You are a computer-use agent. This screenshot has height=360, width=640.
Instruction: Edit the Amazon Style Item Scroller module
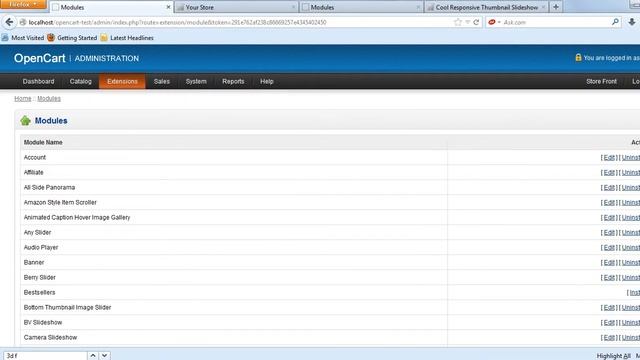(x=609, y=202)
